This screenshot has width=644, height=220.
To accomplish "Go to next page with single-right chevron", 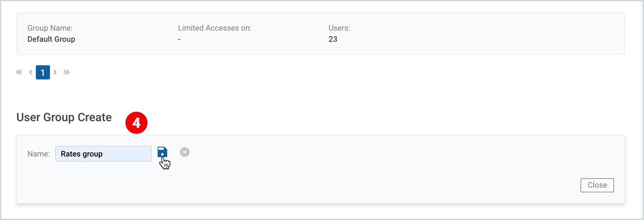I will 55,72.
